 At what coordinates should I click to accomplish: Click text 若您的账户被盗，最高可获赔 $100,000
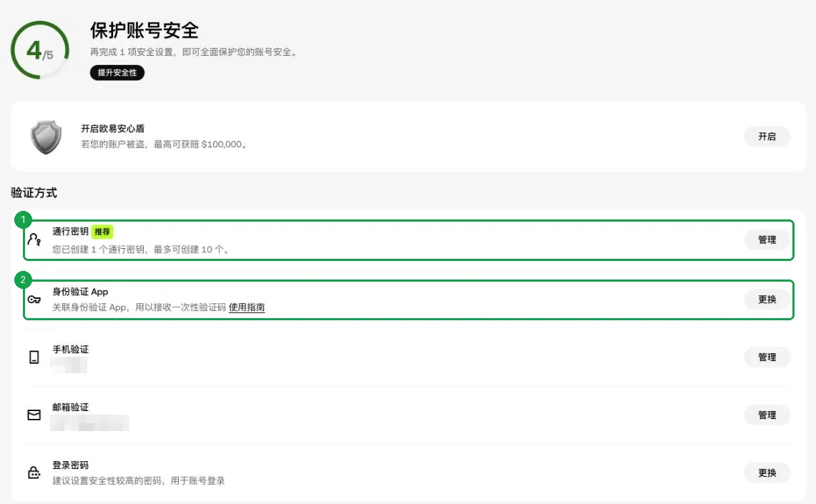point(164,144)
